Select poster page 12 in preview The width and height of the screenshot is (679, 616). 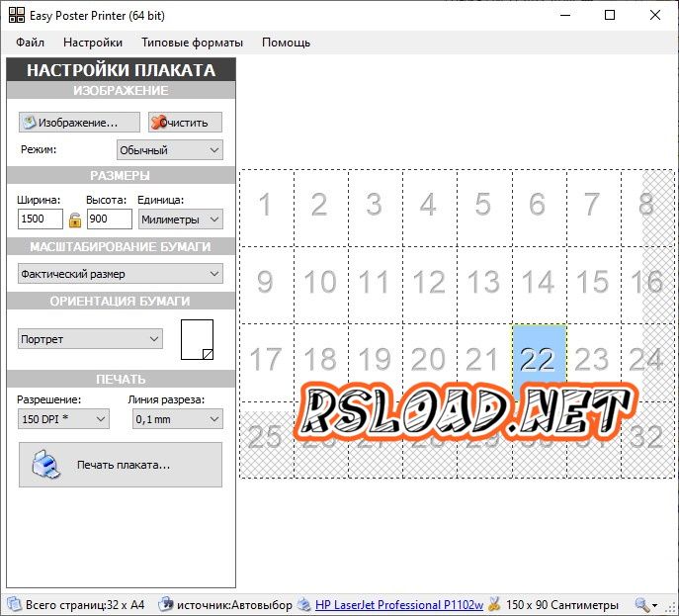(x=430, y=285)
